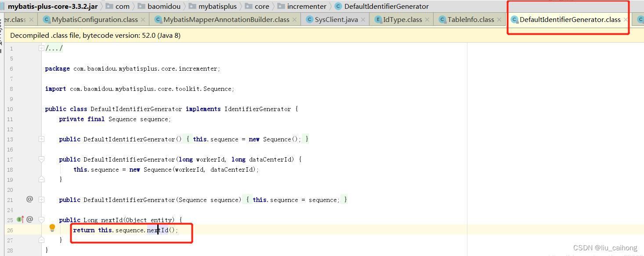
Task: Close the DefaultIdentifierGenerator.class tab
Action: [x=625, y=20]
